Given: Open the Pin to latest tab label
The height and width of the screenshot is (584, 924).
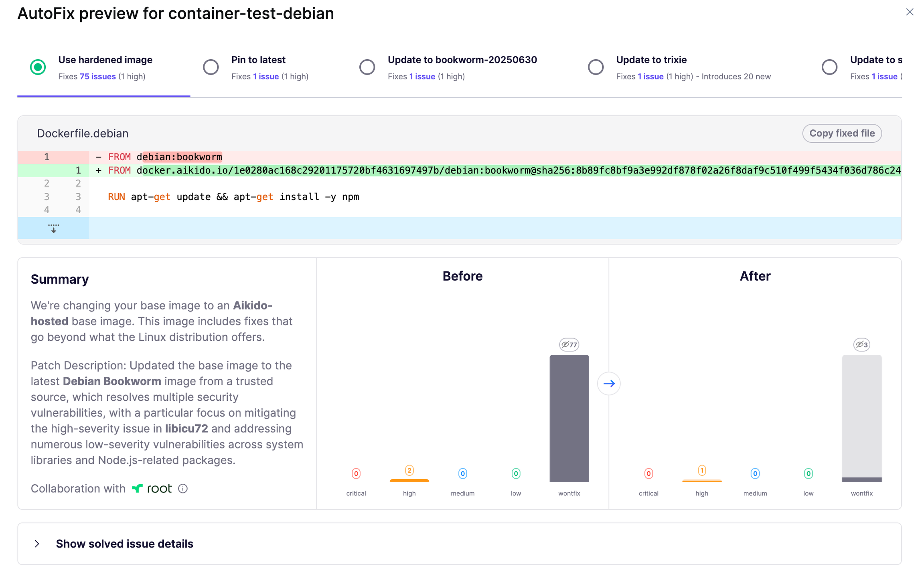Looking at the screenshot, I should (258, 60).
